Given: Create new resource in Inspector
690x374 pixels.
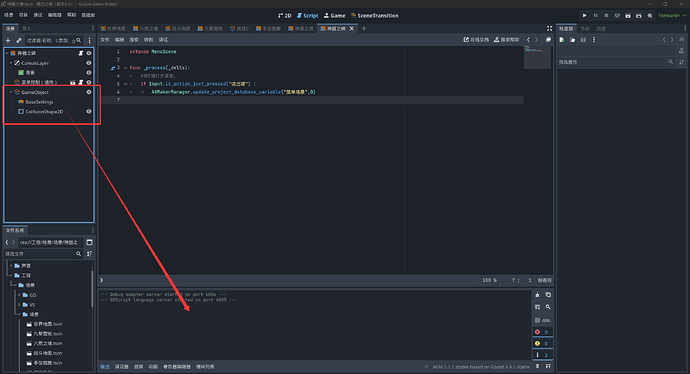Looking at the screenshot, I should pos(562,40).
